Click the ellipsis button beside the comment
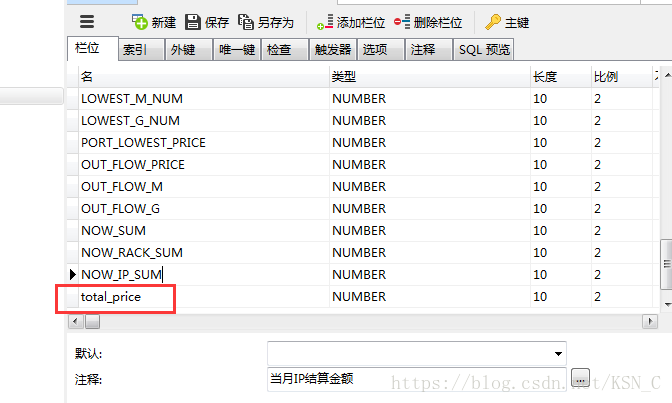Image resolution: width=672 pixels, height=403 pixels. (580, 379)
